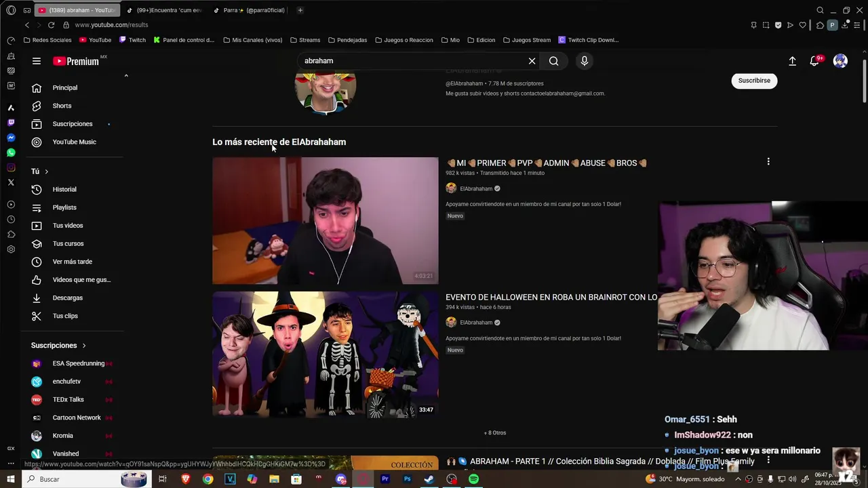Viewport: 868px width, 488px height.
Task: Open browser extensions puzzle icon
Action: coord(821,25)
